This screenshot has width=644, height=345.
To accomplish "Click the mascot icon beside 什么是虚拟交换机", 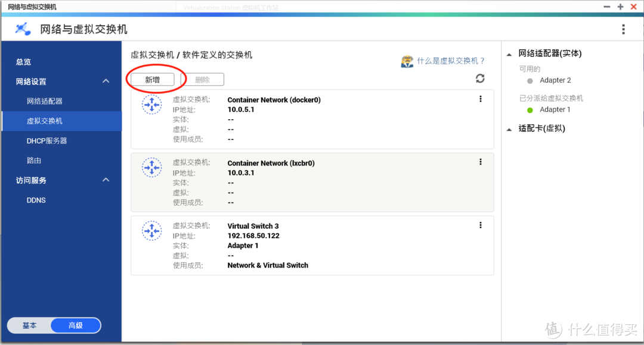I will click(407, 61).
